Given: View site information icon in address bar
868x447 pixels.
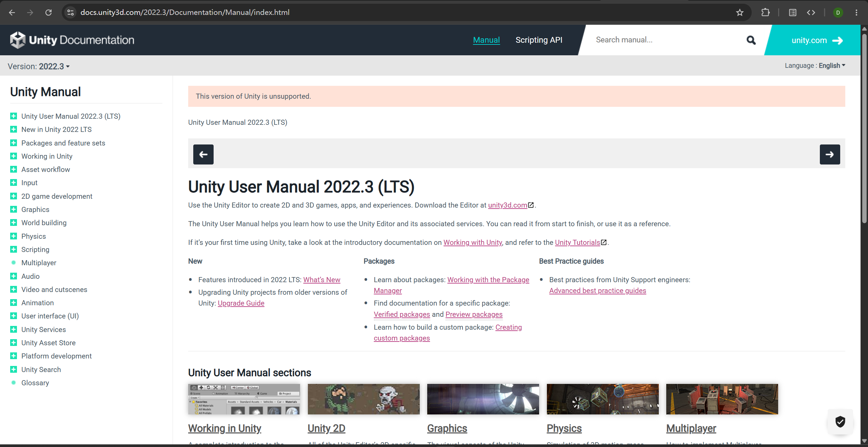Looking at the screenshot, I should [71, 13].
